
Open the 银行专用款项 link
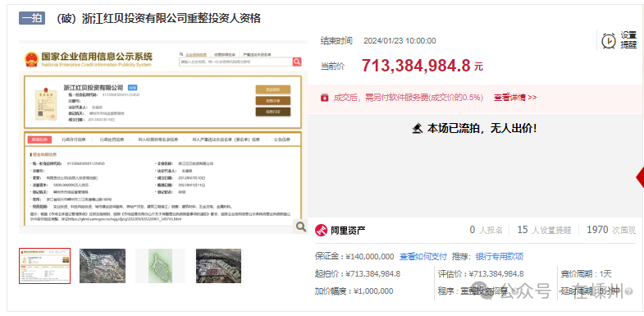[x=500, y=256]
